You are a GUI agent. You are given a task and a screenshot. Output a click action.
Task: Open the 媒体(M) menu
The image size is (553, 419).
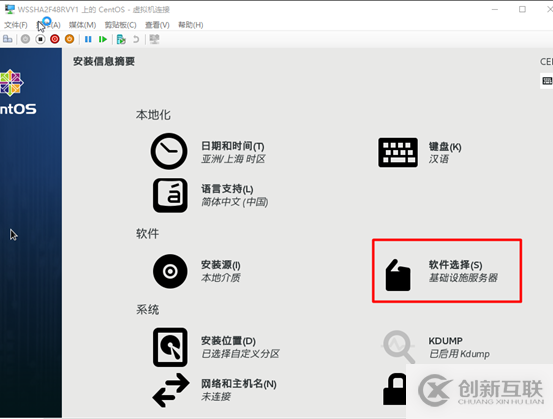pyautogui.click(x=82, y=25)
